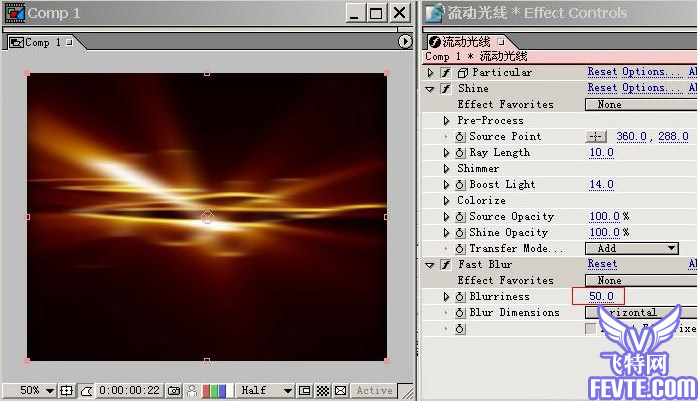
Task: Open the Half resolution dropdown
Action: (x=265, y=391)
